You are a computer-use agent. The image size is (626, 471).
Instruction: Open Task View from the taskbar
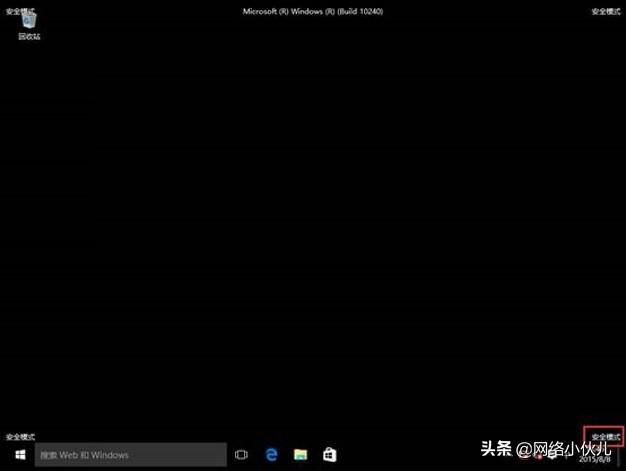tap(241, 455)
